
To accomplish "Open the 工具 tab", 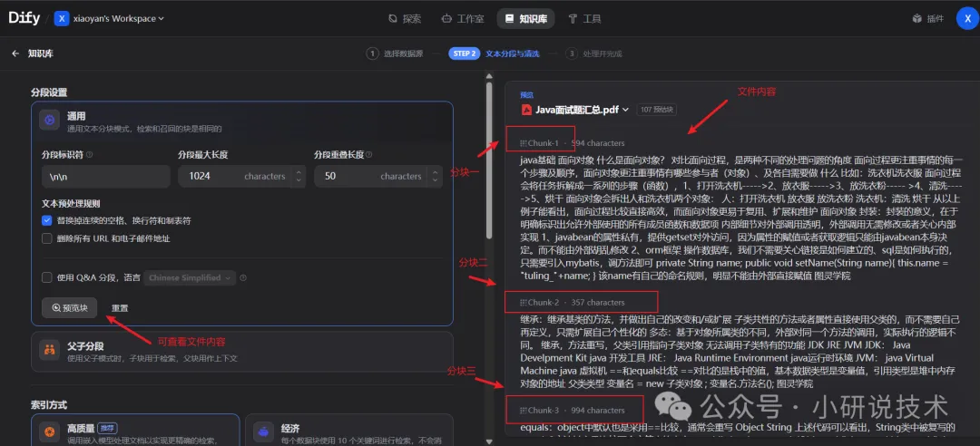I will pyautogui.click(x=585, y=19).
